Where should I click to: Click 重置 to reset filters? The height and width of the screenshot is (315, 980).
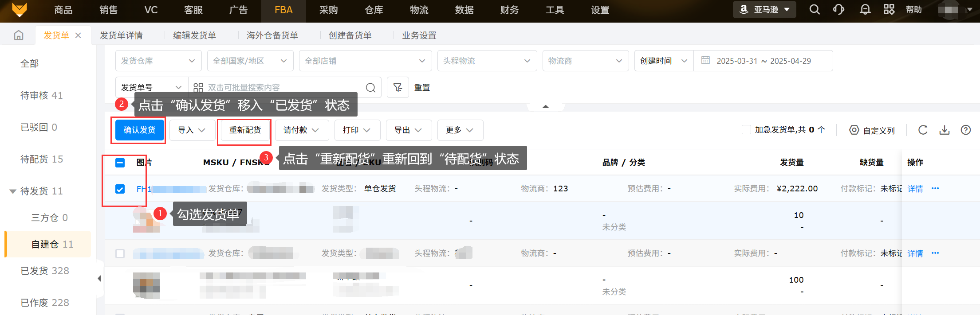422,88
